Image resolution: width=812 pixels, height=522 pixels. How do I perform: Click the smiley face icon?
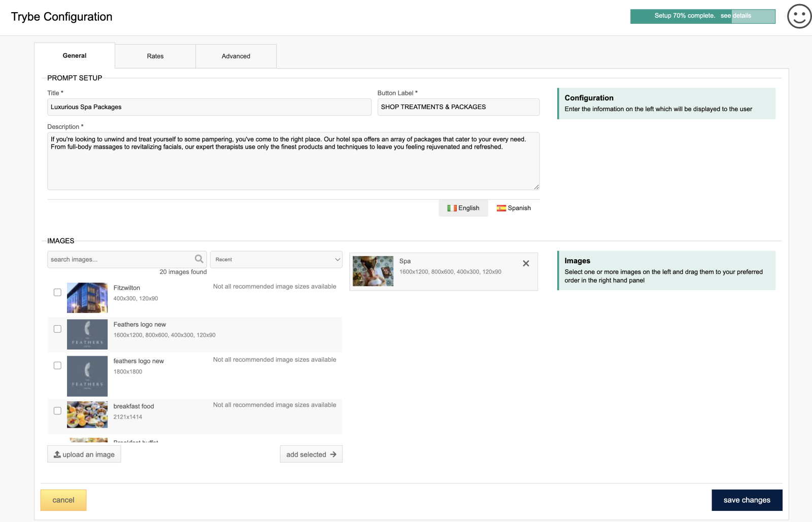click(x=799, y=16)
